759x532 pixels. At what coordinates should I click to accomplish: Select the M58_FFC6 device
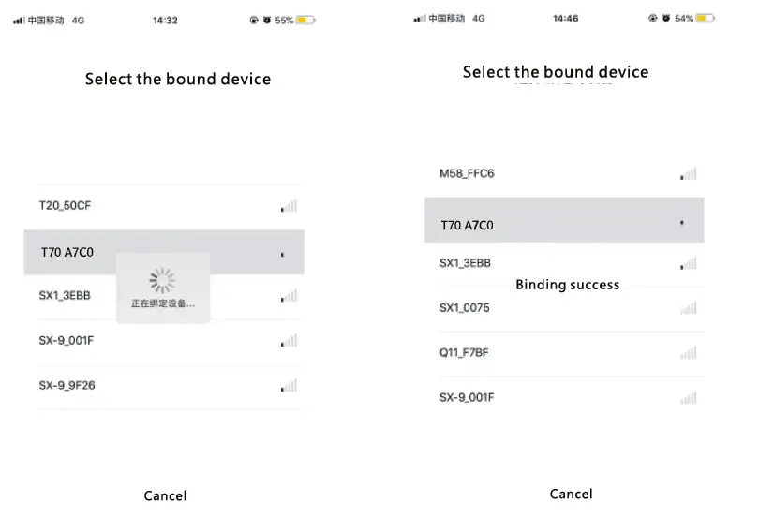(x=467, y=173)
